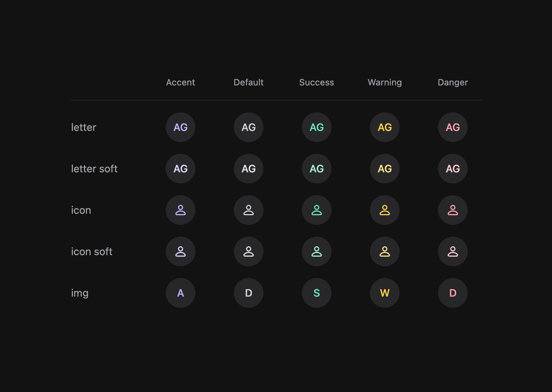The image size is (552, 392).
Task: Select the Default user icon in icon row
Action: [249, 210]
